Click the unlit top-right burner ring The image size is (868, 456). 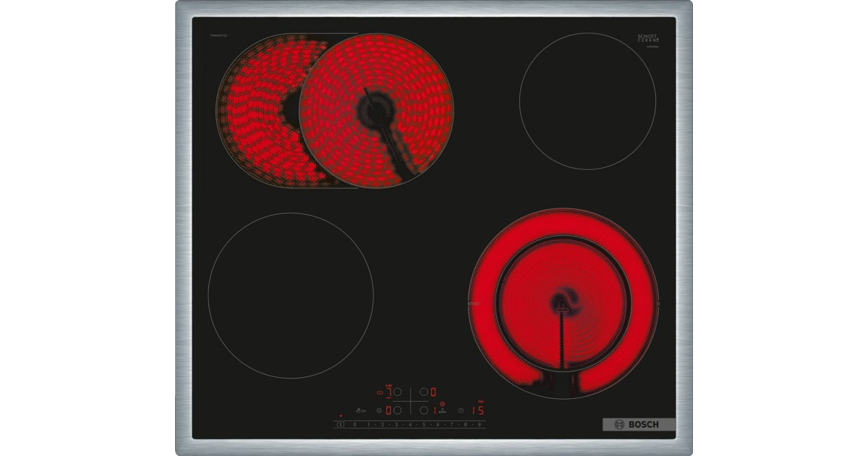click(587, 101)
